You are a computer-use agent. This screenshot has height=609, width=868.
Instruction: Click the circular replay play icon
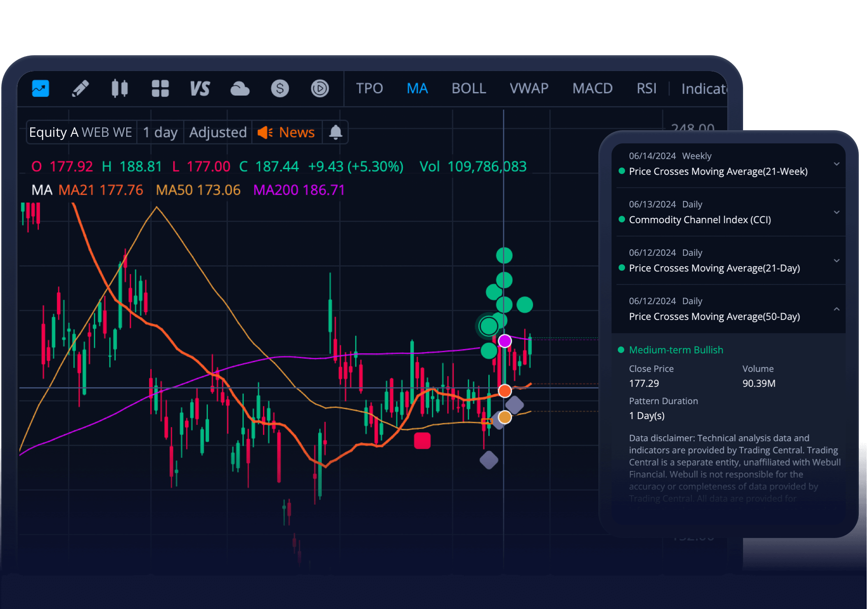320,89
